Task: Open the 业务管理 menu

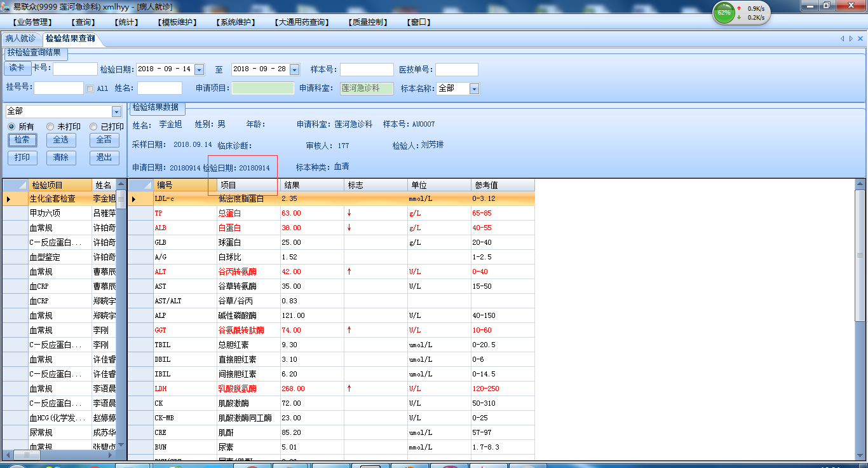Action: [x=33, y=22]
